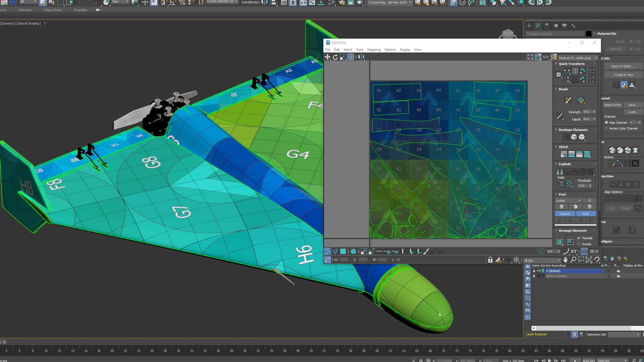Click the Freeze Selected snowflake icon
644x362 pixels.
(x=516, y=260)
